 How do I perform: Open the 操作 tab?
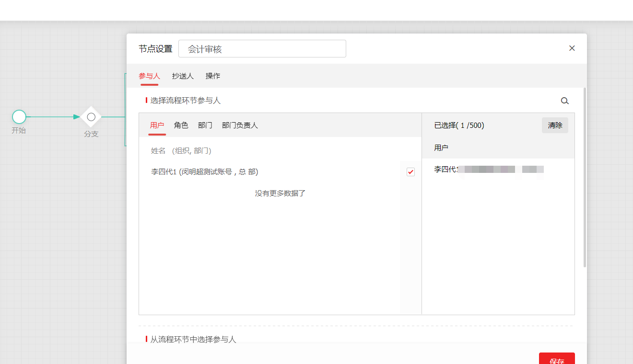pyautogui.click(x=213, y=76)
